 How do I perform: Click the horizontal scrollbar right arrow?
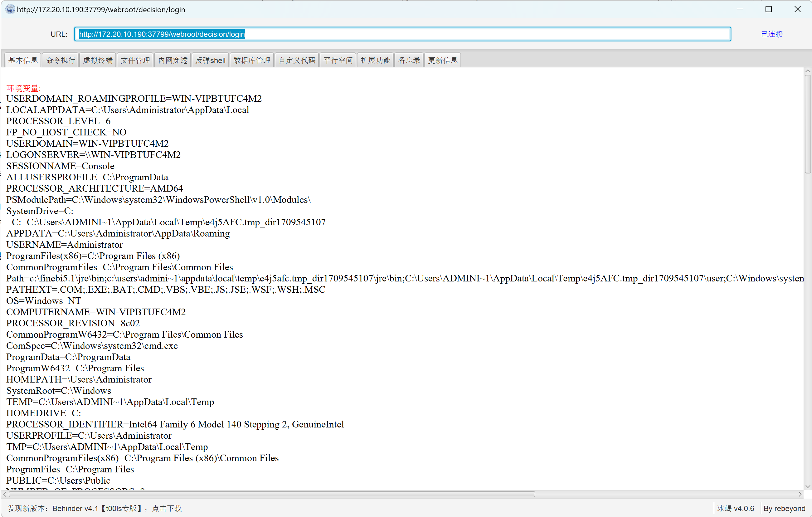coord(800,494)
